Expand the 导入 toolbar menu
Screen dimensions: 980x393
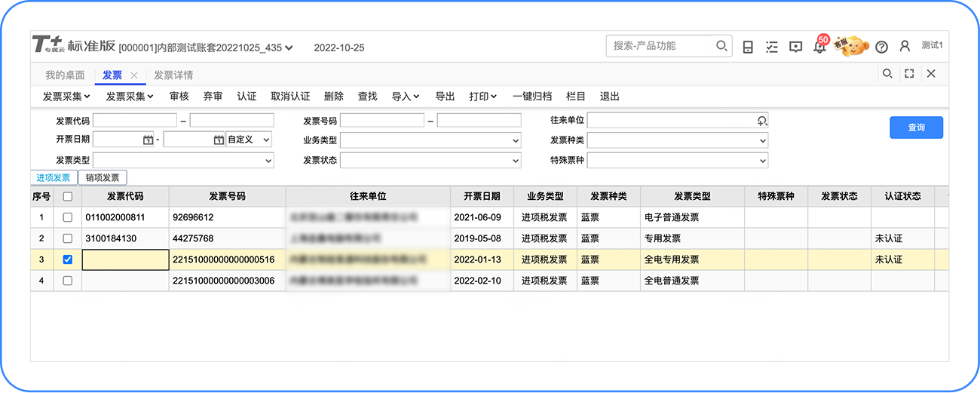tap(406, 97)
